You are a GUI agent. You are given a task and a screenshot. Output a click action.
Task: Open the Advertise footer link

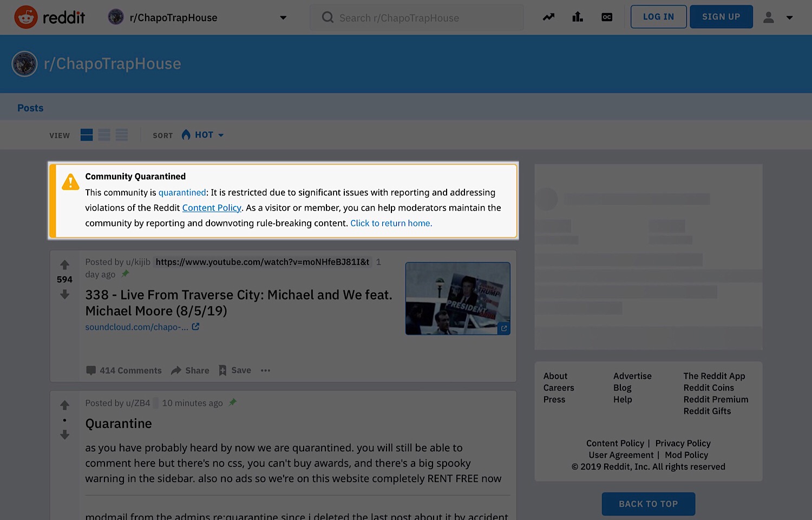pyautogui.click(x=632, y=376)
